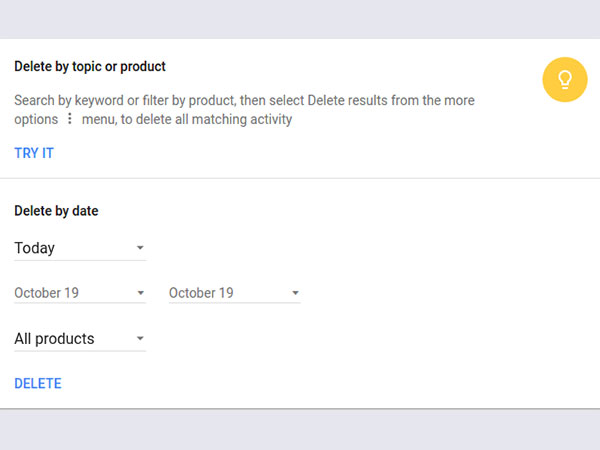Select the "Delete by date" heading
The width and height of the screenshot is (600, 450).
click(x=56, y=211)
